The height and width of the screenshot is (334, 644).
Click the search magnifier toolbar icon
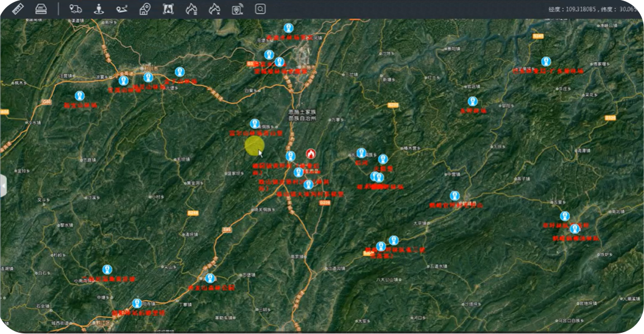click(x=260, y=9)
